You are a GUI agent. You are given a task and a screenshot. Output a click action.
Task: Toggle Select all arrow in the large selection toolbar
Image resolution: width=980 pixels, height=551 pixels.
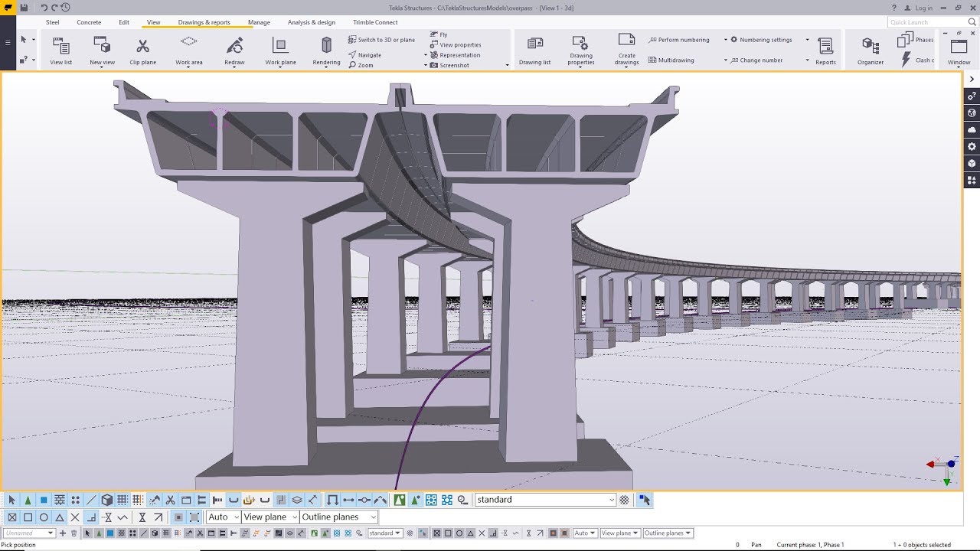click(x=11, y=500)
